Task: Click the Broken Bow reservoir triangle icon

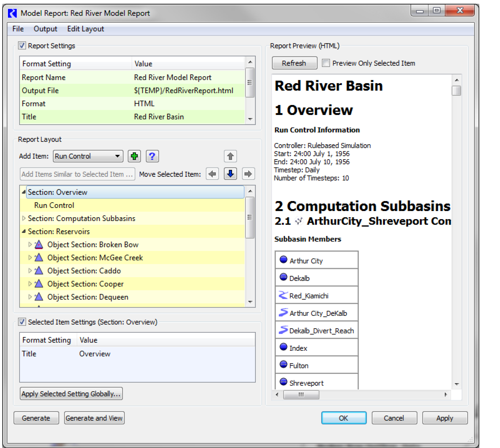Action: pyautogui.click(x=39, y=245)
